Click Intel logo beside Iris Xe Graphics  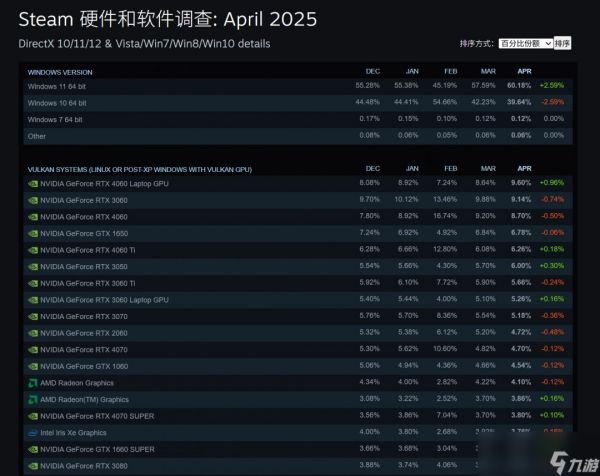tap(33, 433)
